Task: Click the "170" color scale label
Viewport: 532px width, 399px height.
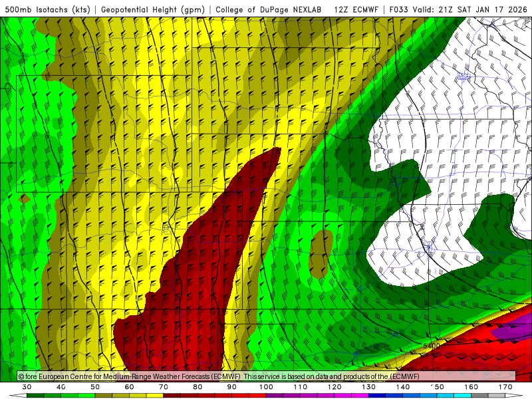Action: click(505, 387)
